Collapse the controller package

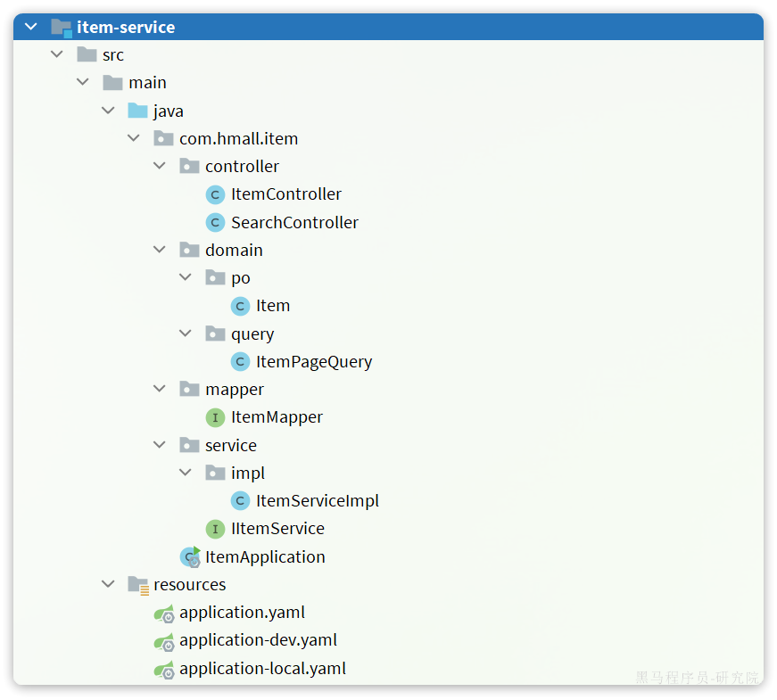click(160, 166)
